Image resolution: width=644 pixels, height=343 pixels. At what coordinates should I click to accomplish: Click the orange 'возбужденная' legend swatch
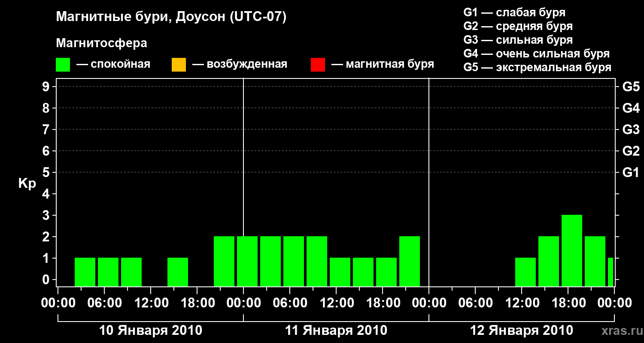pos(179,65)
